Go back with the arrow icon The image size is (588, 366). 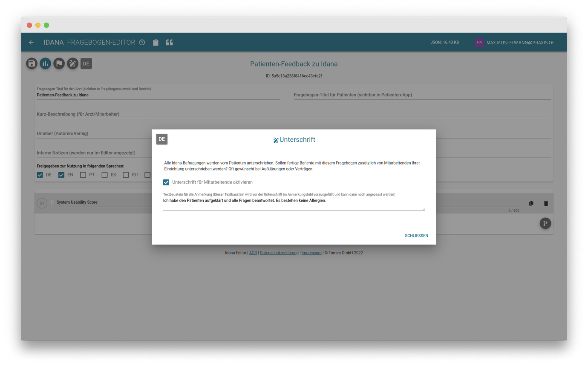tap(31, 43)
